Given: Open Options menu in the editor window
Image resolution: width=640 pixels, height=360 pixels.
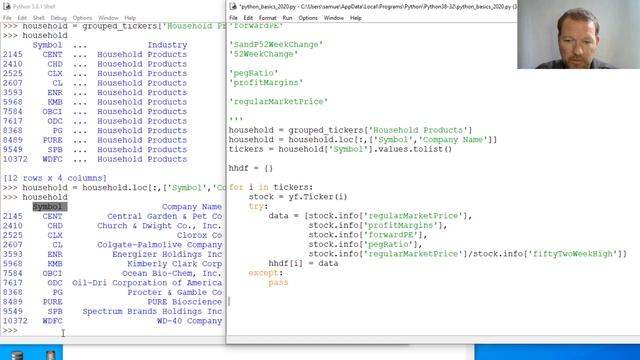Looking at the screenshot, I should pyautogui.click(x=308, y=18).
